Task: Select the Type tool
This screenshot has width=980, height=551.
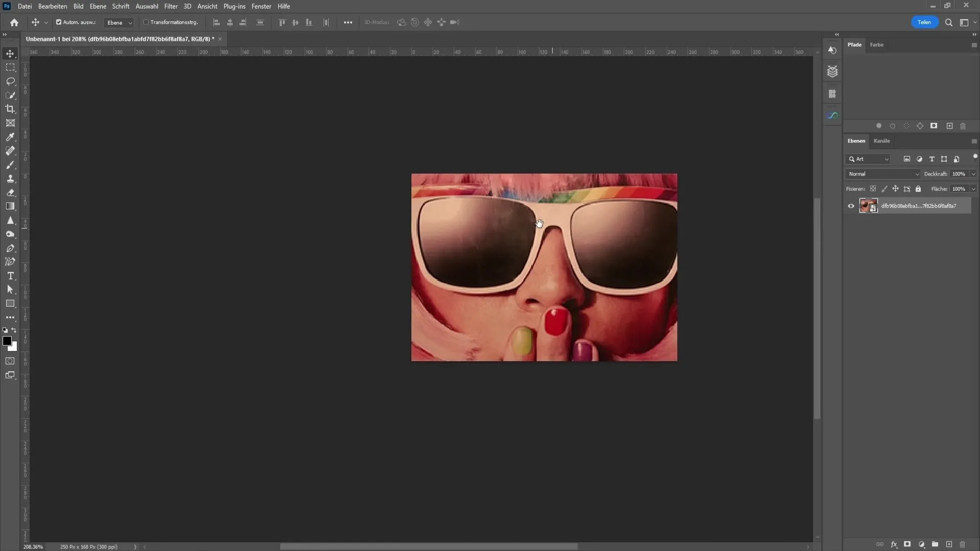Action: 10,276
